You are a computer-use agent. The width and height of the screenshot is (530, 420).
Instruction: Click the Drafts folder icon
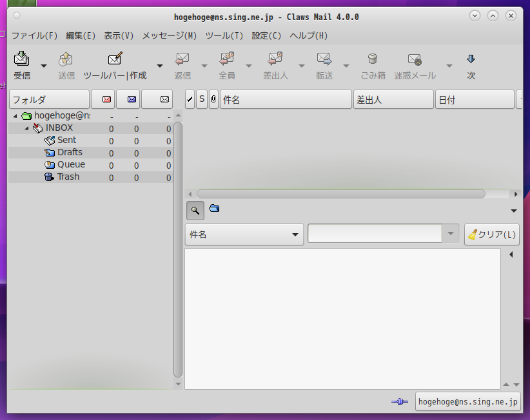click(x=50, y=153)
